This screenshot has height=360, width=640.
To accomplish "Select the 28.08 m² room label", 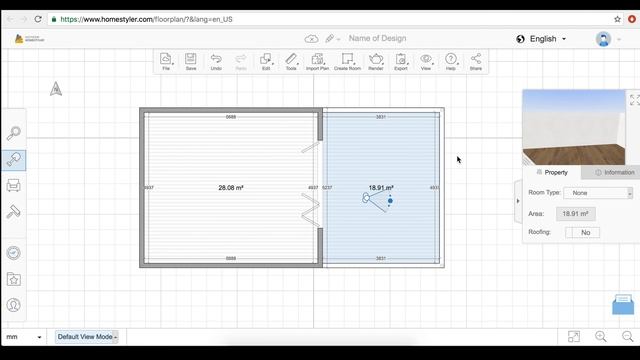I will 231,188.
